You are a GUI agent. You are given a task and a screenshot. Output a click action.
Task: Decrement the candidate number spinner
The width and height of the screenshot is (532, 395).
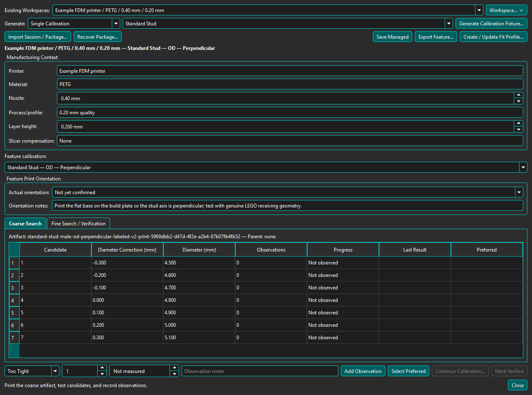[102, 374]
